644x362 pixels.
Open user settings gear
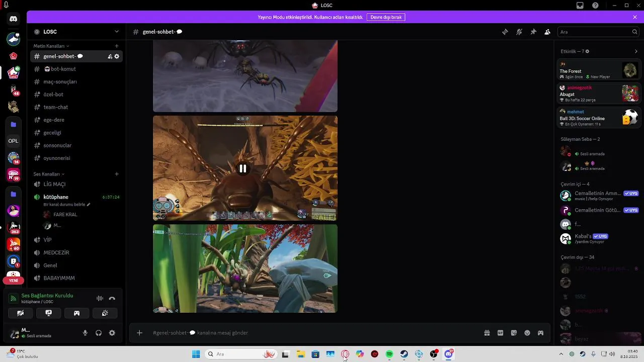pos(112,333)
